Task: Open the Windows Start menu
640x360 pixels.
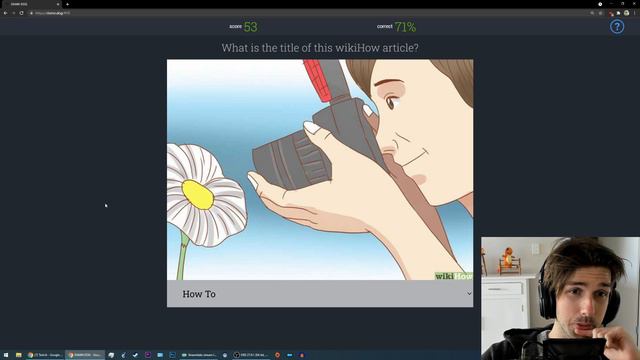Action: [6, 355]
